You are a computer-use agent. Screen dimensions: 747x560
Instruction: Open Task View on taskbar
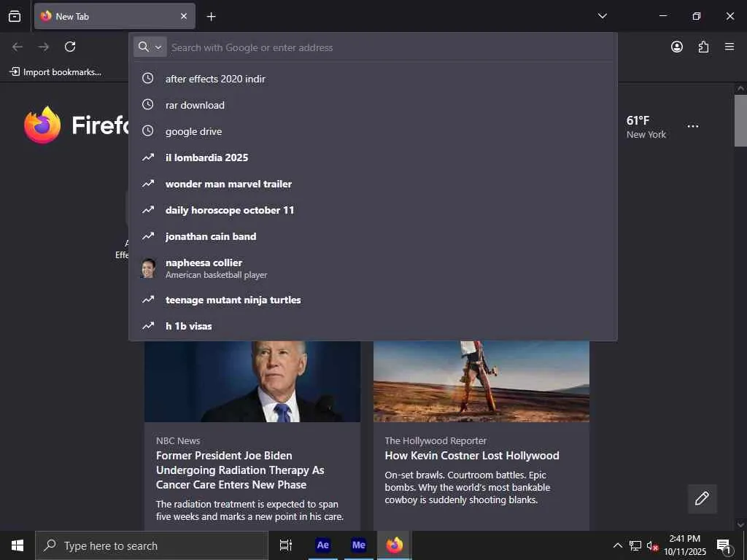click(x=286, y=545)
